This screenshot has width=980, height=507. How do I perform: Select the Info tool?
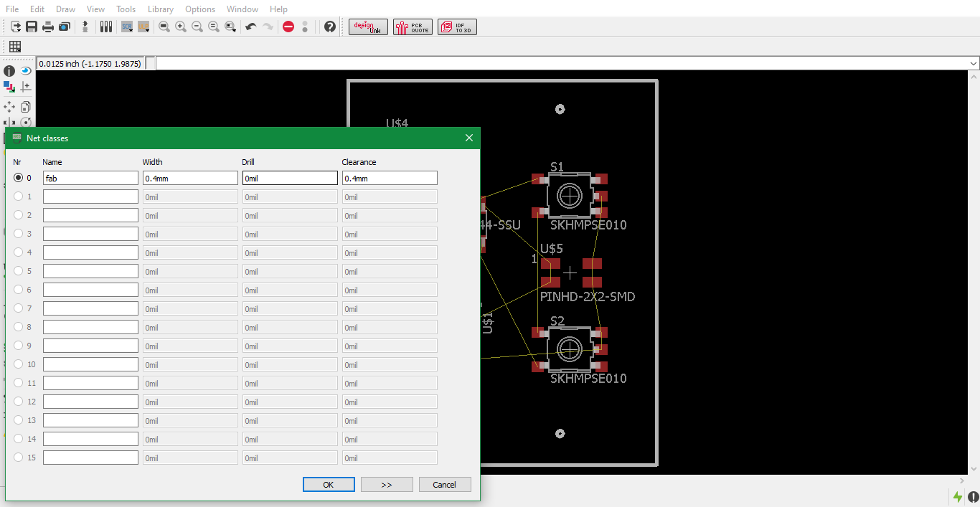pos(9,71)
